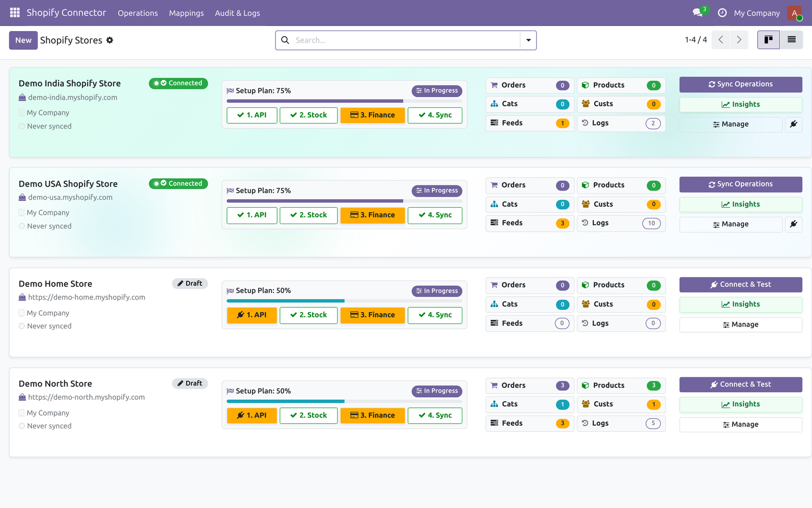Open Orders for Demo India Shopify Store
The image size is (812, 508).
click(x=530, y=85)
